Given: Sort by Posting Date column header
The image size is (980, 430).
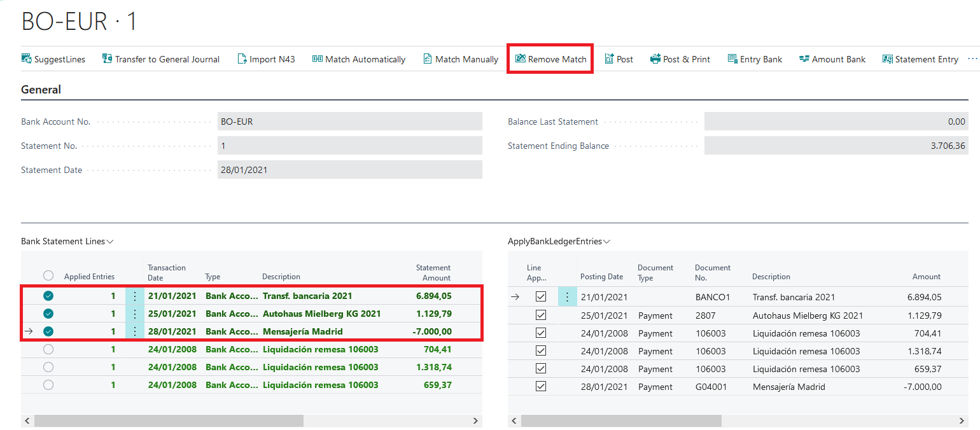Looking at the screenshot, I should [x=601, y=277].
